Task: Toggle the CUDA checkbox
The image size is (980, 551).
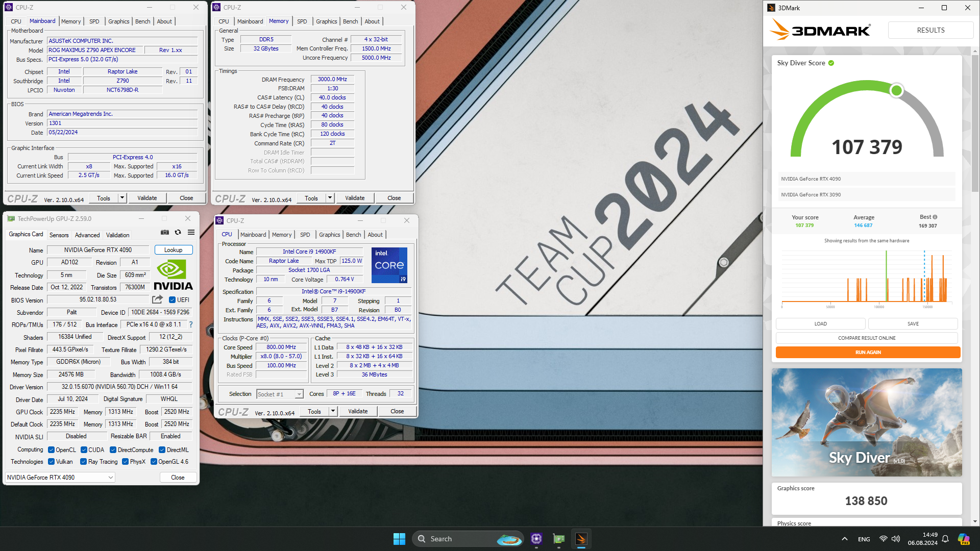Action: [x=84, y=450]
